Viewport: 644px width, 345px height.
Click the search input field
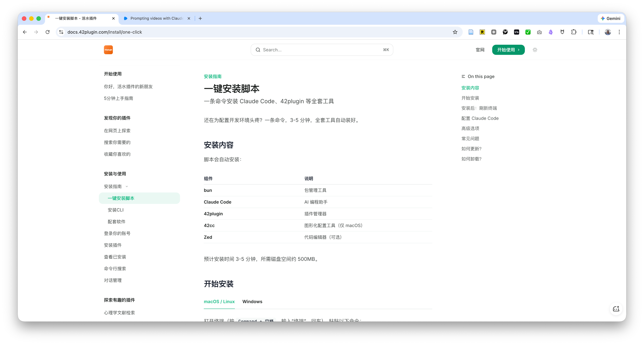coord(322,50)
